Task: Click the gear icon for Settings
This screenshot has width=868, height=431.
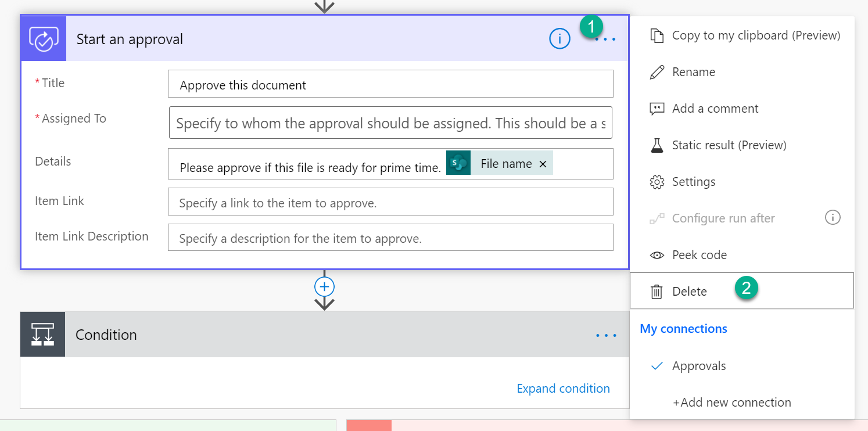Action: pos(657,182)
